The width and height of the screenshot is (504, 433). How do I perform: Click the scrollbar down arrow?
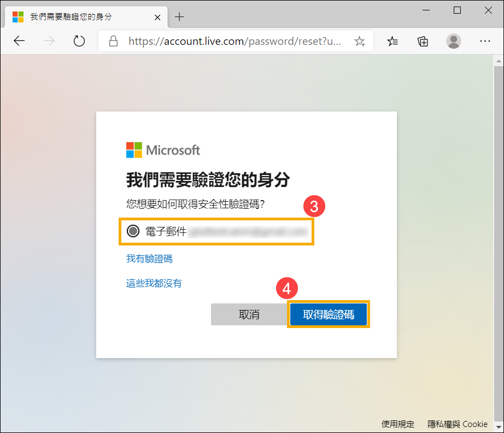coord(499,427)
